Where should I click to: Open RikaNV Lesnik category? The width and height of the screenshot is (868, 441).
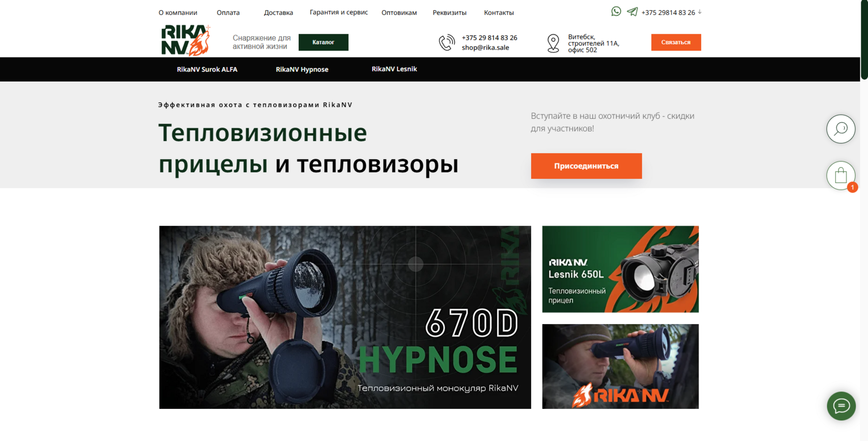(394, 69)
